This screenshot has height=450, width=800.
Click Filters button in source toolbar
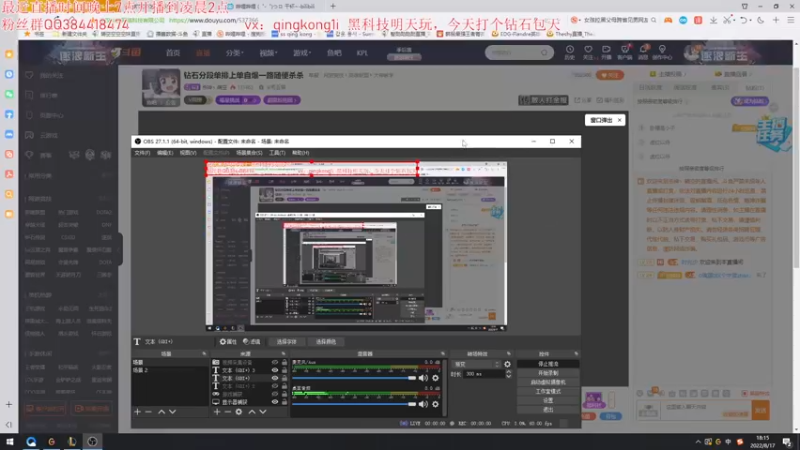[252, 342]
